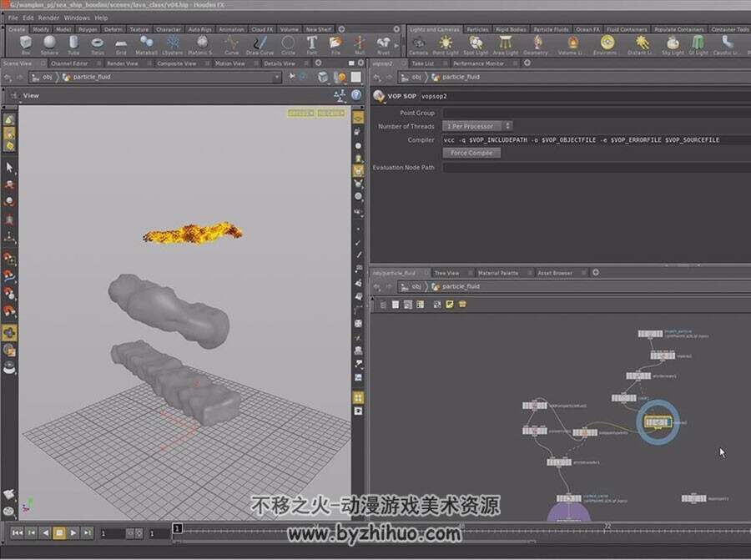Play the timeline forward
Image resolution: width=751 pixels, height=560 pixels.
[x=73, y=532]
